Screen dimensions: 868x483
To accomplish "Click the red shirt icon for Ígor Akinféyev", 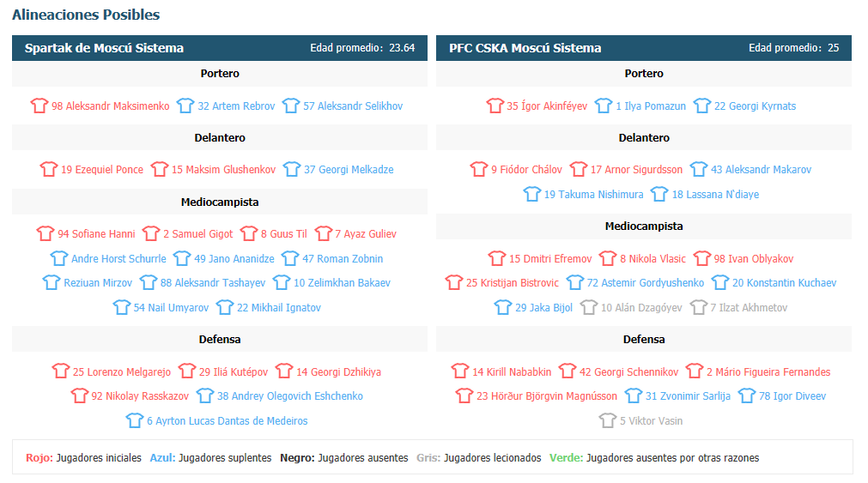I will click(x=495, y=106).
